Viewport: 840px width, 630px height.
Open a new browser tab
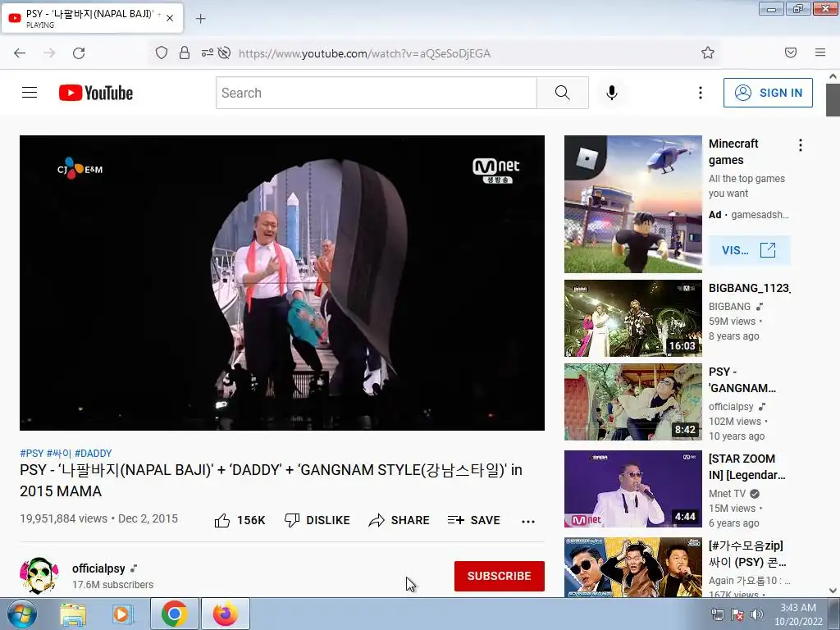tap(200, 19)
